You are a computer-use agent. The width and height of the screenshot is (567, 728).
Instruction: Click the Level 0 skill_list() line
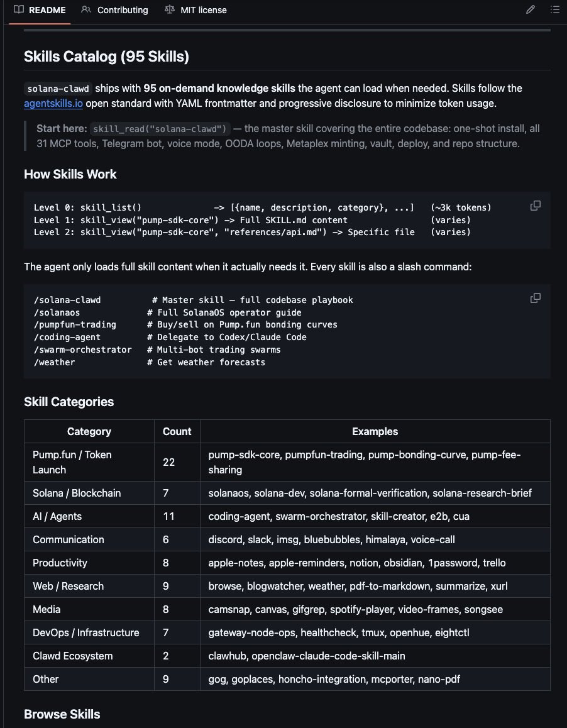[x=262, y=207]
